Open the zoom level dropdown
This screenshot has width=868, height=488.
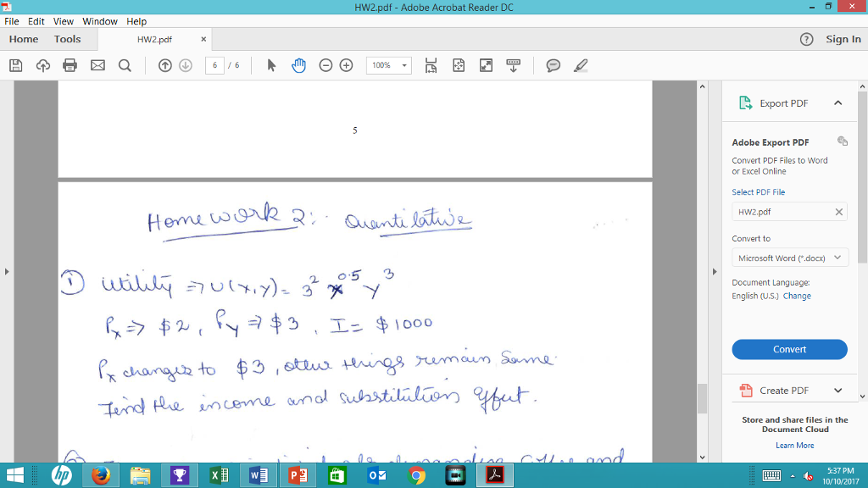click(403, 65)
